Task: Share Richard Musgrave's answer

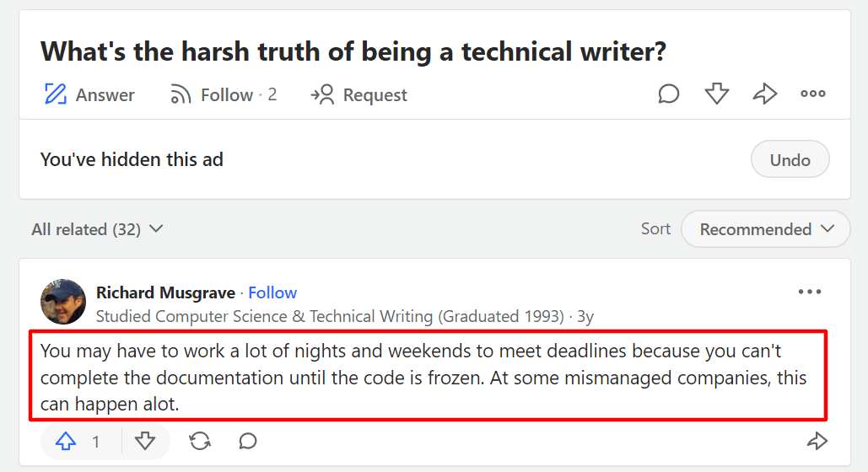Action: (x=817, y=441)
